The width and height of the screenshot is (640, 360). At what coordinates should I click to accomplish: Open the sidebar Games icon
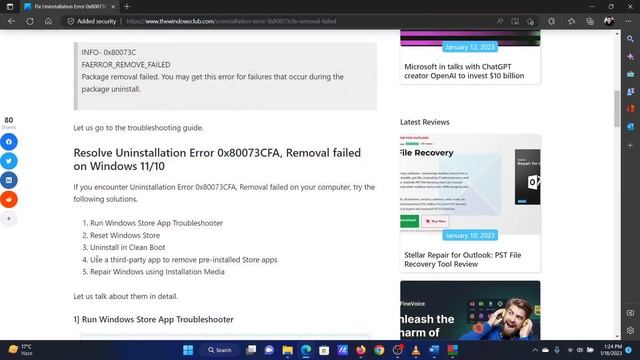tap(631, 91)
